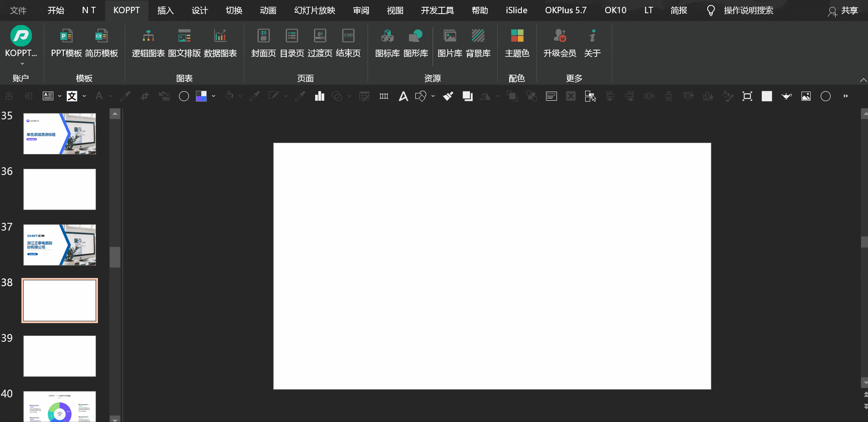Open the text box dropdown arrow
Image resolution: width=868 pixels, height=422 pixels.
click(60, 96)
